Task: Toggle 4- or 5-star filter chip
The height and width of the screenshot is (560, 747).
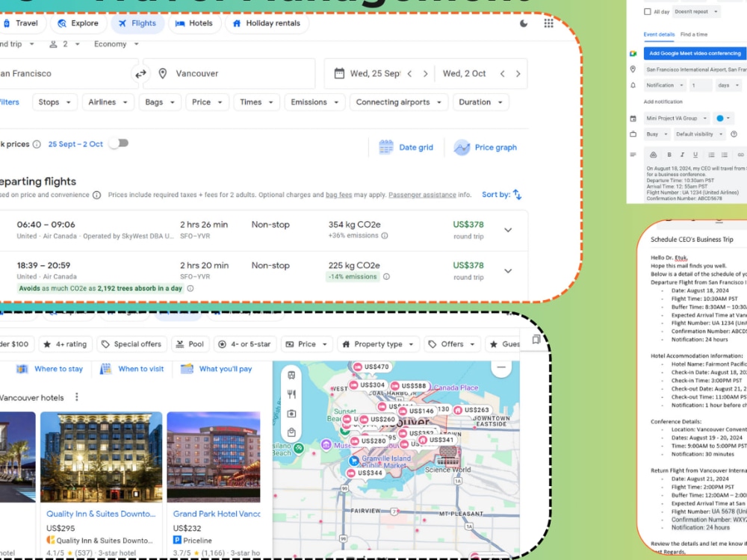Action: point(244,344)
